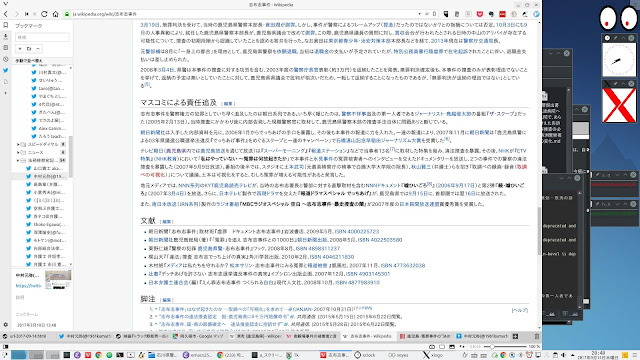Roll up the xclock window with its arrow
The width and height of the screenshot is (640, 360).
(623, 38)
